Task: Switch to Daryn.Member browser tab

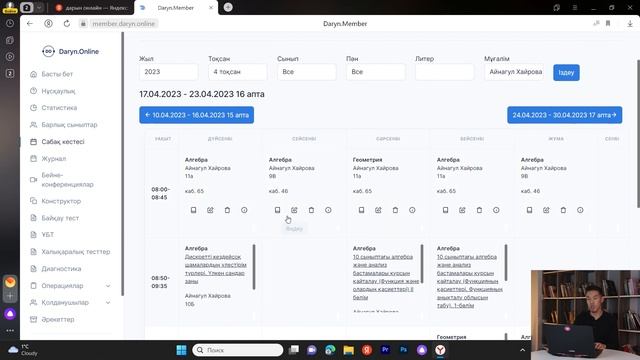Action: [176, 8]
